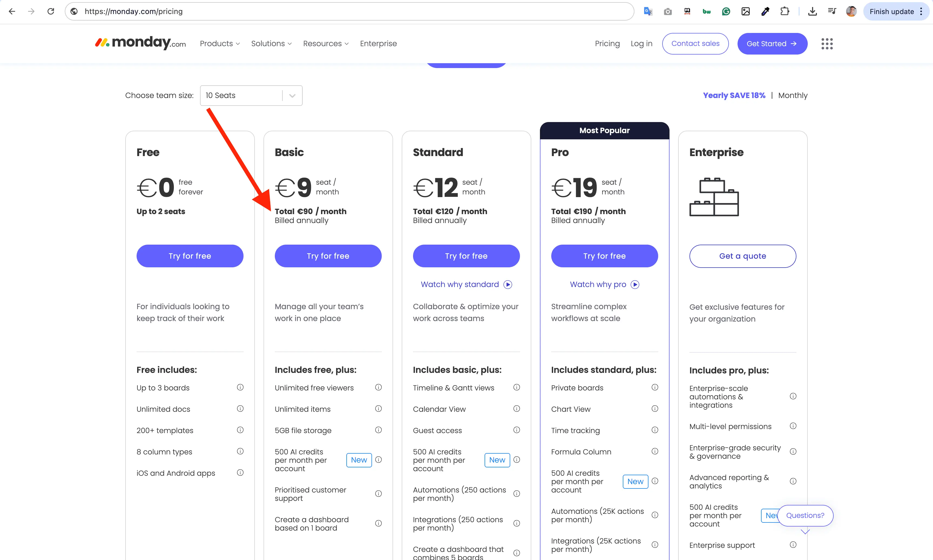This screenshot has height=560, width=933.
Task: Click the Get Started button
Action: pyautogui.click(x=772, y=44)
